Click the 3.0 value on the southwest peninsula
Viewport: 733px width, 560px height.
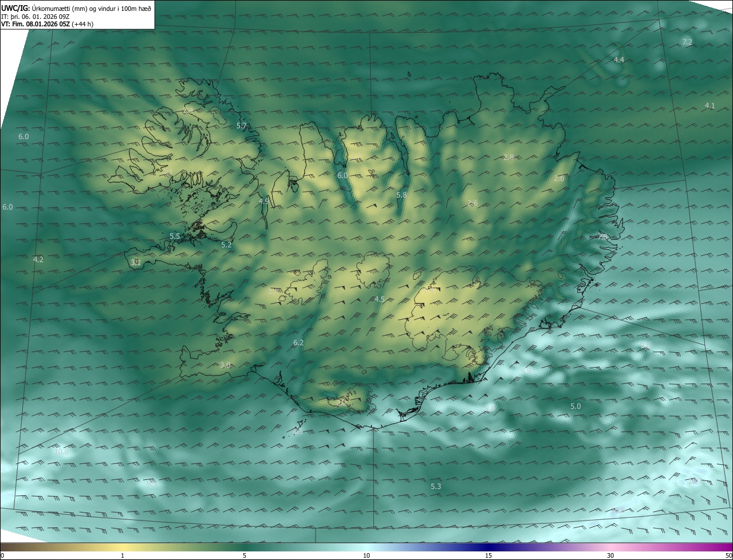coord(225,365)
